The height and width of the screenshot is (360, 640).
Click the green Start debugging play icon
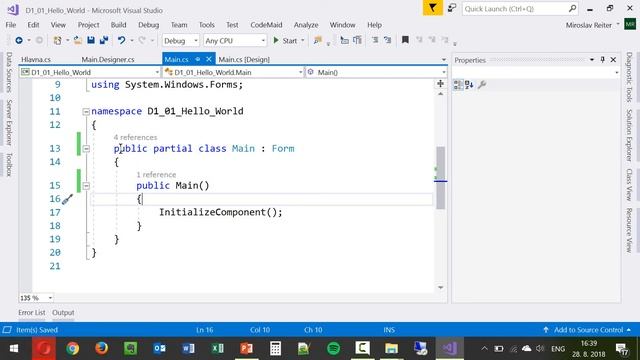pos(276,40)
